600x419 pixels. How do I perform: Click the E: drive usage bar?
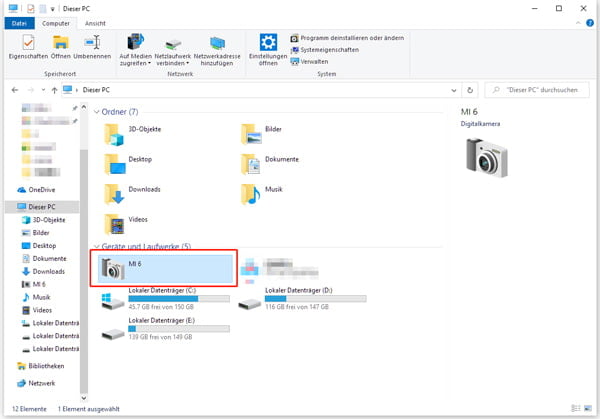pos(179,329)
